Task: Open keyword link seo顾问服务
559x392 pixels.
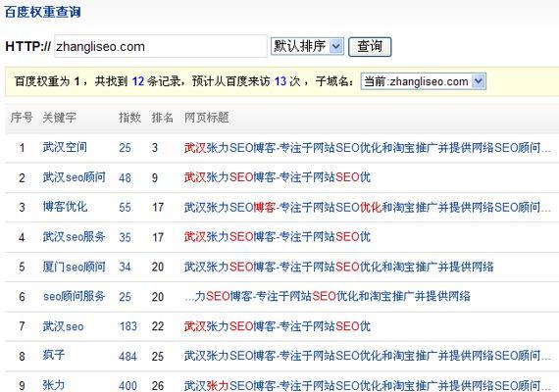Action: pos(75,296)
